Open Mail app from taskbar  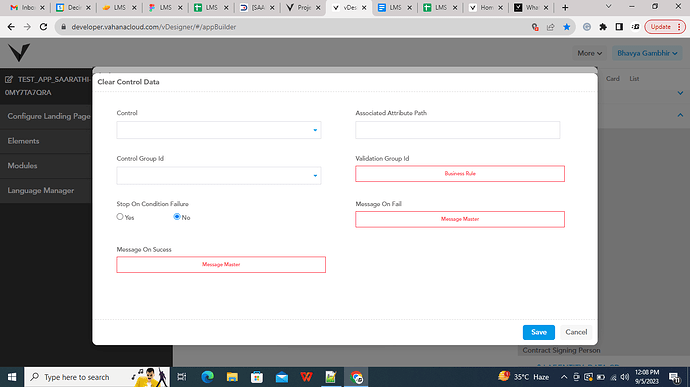click(x=282, y=377)
